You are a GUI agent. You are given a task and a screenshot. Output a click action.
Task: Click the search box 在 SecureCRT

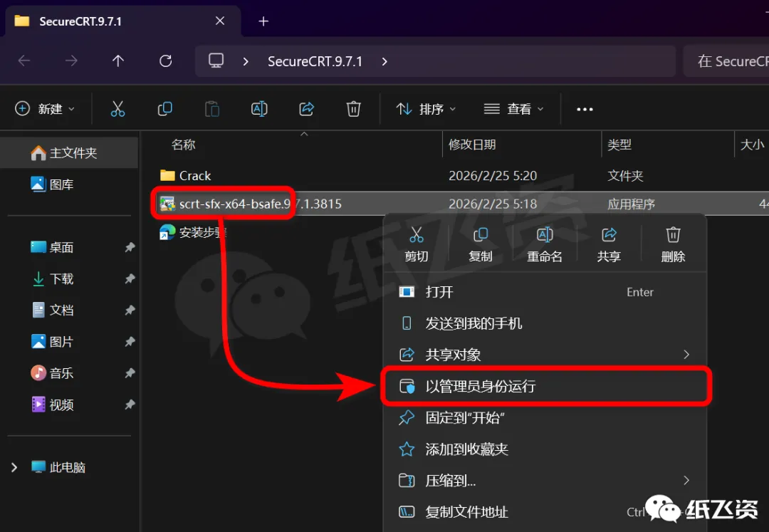pyautogui.click(x=726, y=61)
